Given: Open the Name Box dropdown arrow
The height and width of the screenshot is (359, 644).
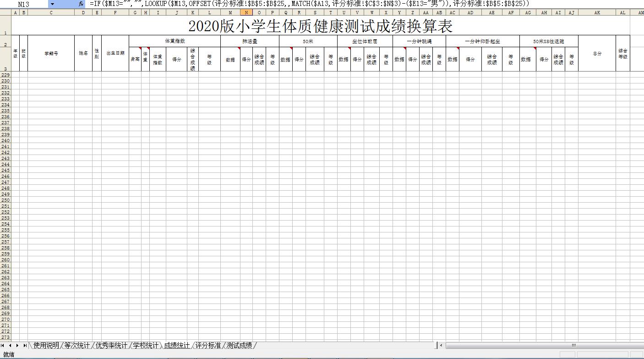Looking at the screenshot, I should click(x=52, y=4).
